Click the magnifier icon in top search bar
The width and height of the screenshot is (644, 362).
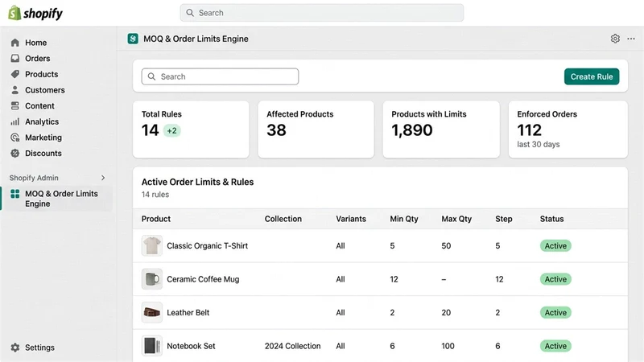(x=190, y=13)
